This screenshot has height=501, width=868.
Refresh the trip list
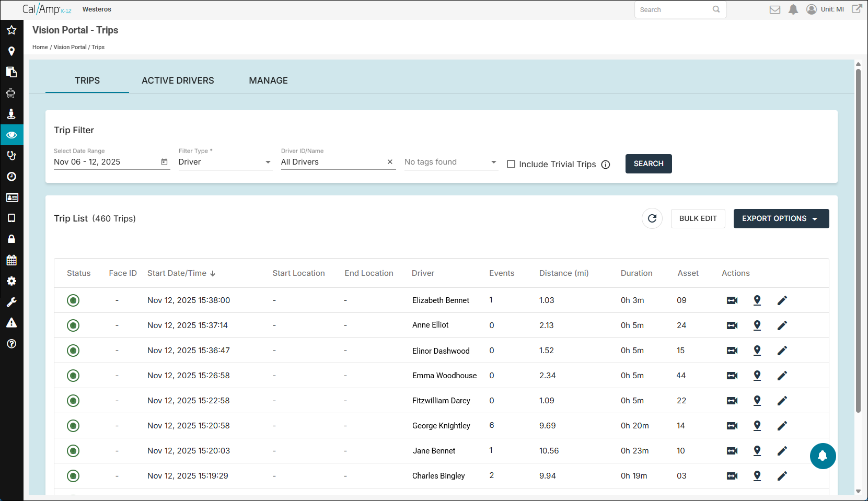point(652,218)
